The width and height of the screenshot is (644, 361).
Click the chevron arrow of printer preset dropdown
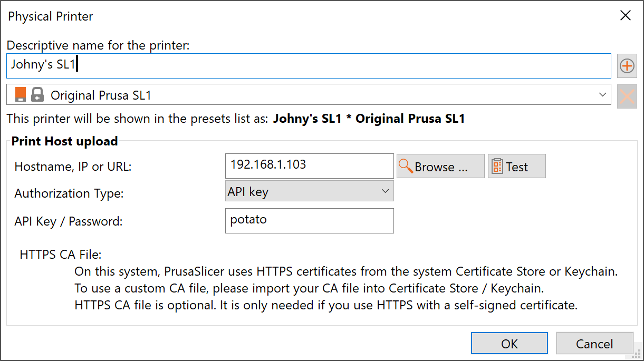pos(603,95)
